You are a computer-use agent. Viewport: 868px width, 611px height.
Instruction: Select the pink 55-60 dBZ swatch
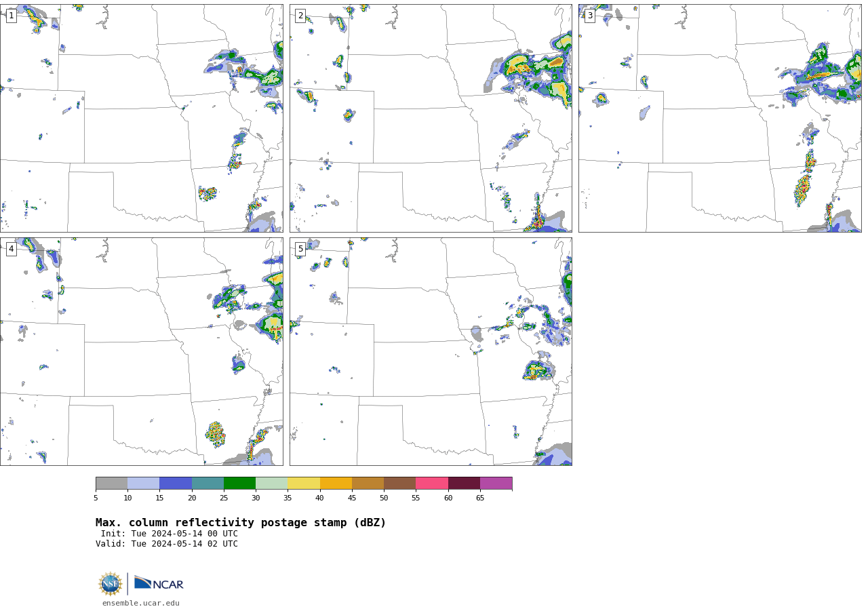click(432, 484)
